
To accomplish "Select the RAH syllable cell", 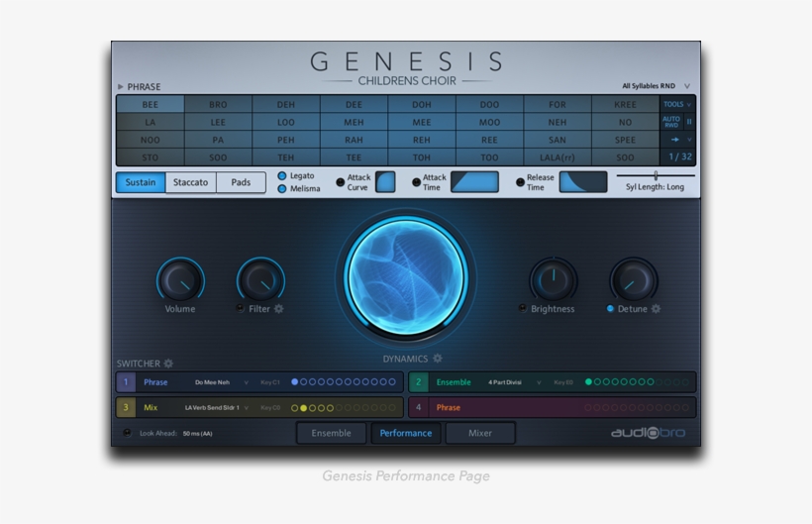I will pyautogui.click(x=354, y=140).
